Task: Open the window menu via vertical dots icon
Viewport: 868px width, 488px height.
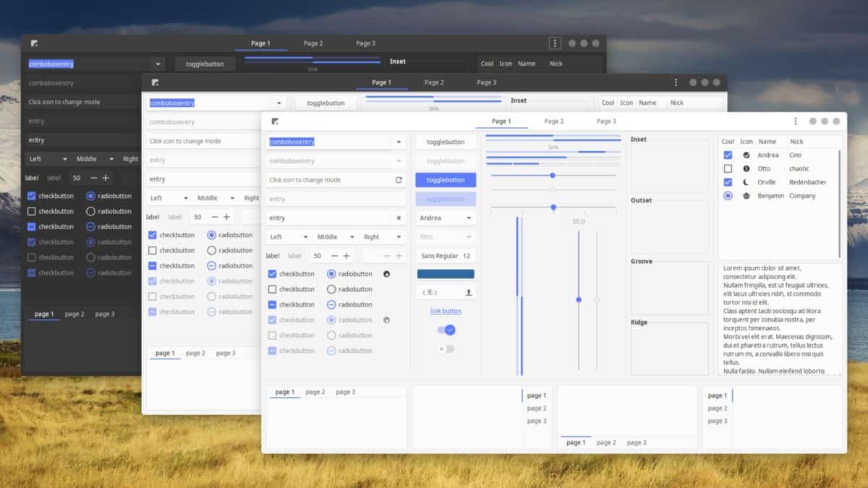Action: click(x=795, y=121)
